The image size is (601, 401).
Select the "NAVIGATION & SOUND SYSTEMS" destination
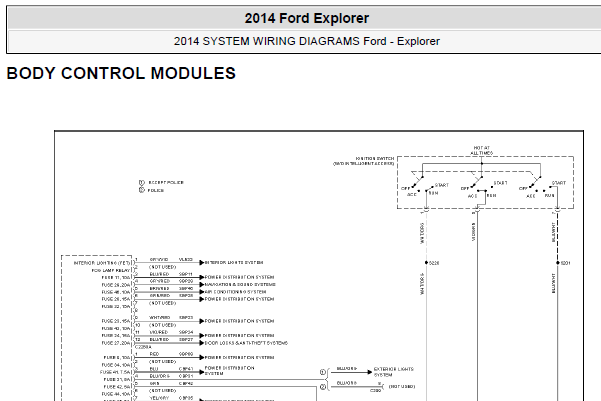[240, 284]
